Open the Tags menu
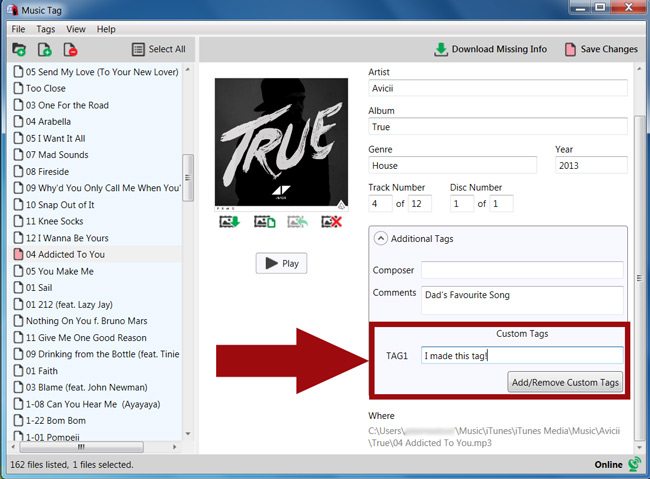 click(46, 29)
